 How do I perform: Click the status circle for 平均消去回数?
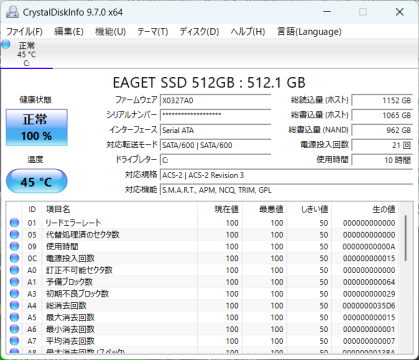tap(14, 341)
